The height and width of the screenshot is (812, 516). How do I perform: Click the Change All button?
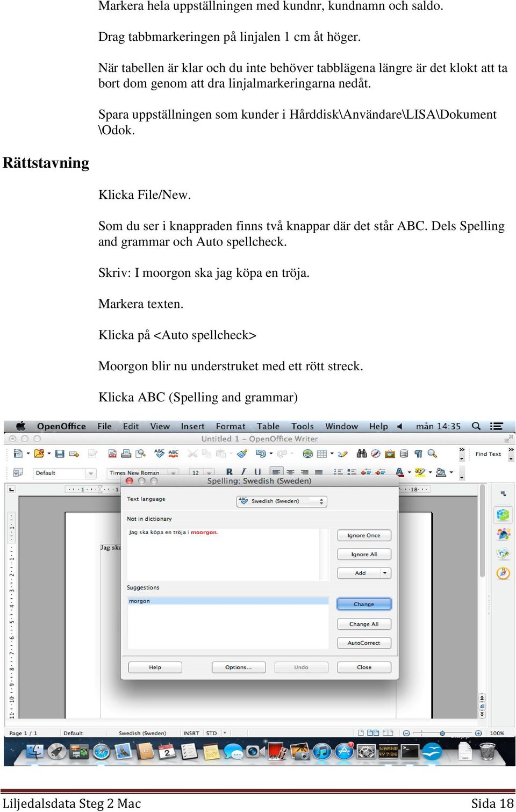(364, 624)
